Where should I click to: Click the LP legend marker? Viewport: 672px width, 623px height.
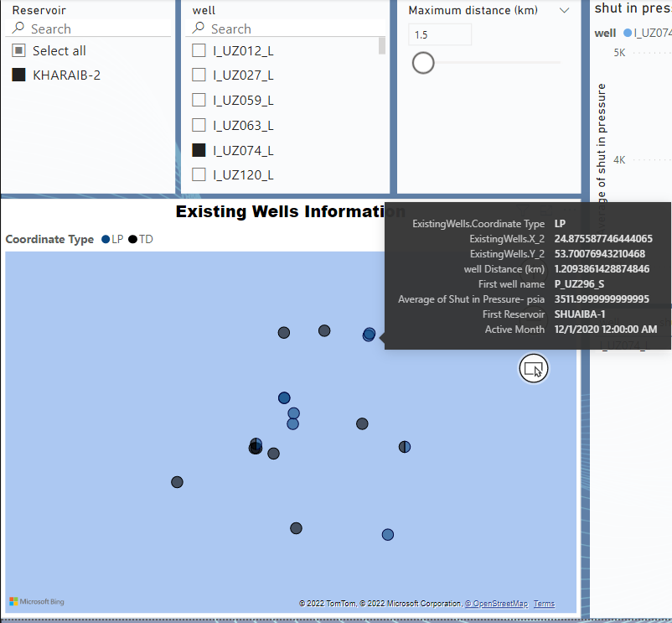pos(106,239)
